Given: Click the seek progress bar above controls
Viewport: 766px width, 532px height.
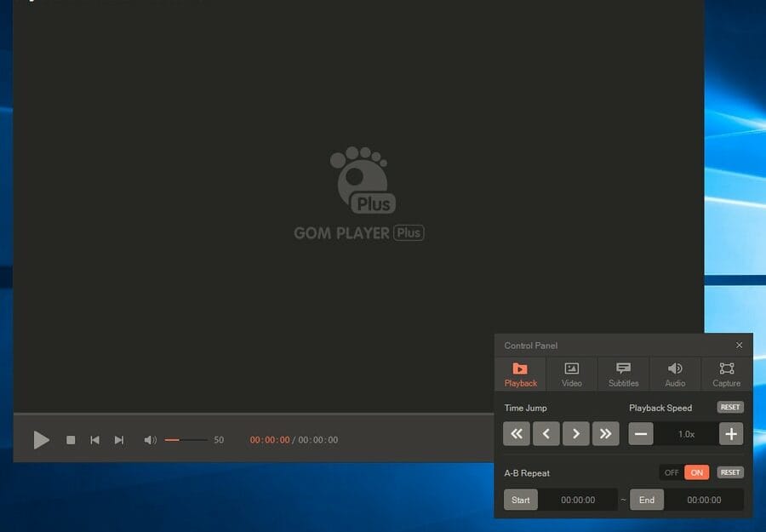Looking at the screenshot, I should pyautogui.click(x=253, y=415).
